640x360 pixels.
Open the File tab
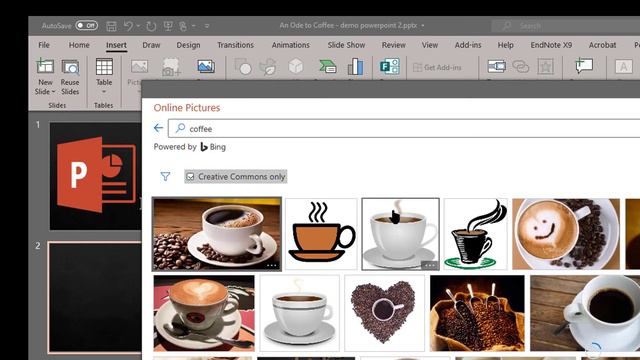point(44,45)
